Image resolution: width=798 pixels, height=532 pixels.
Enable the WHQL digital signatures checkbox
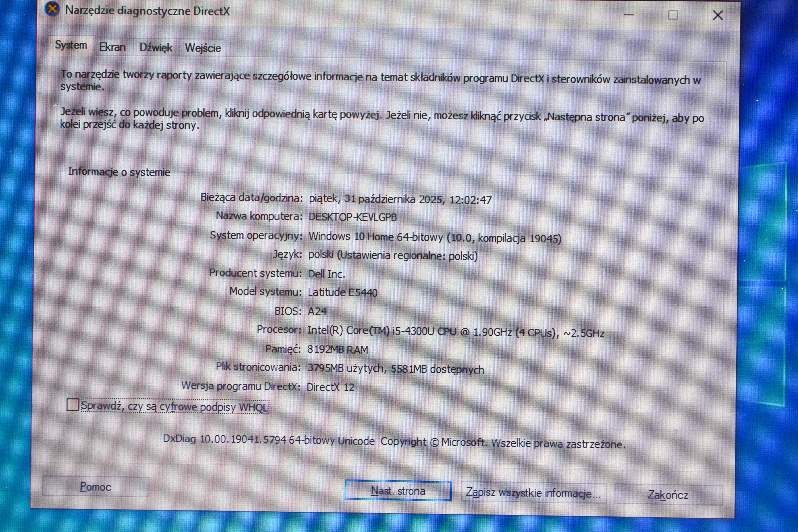click(73, 405)
